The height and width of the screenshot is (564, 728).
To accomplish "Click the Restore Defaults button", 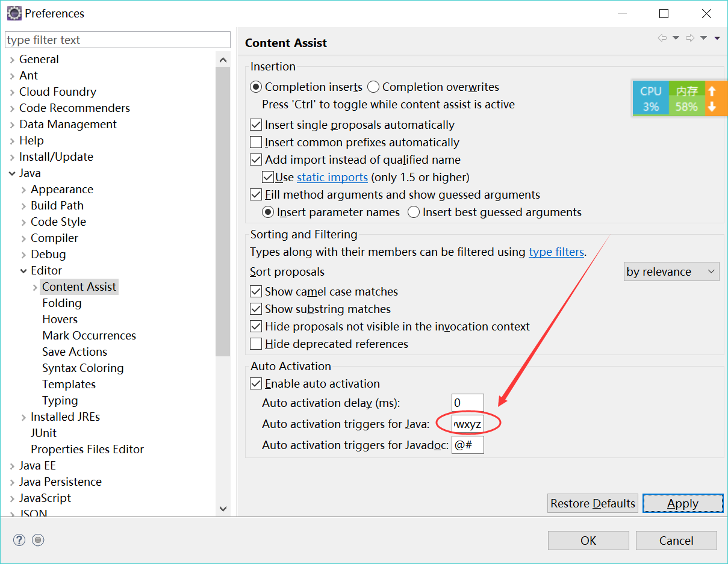I will (593, 503).
